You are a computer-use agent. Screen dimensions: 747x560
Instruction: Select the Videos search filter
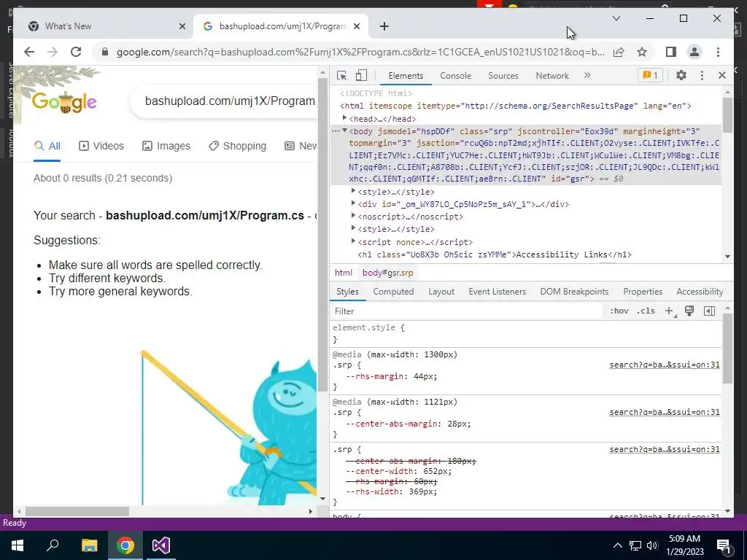click(101, 146)
